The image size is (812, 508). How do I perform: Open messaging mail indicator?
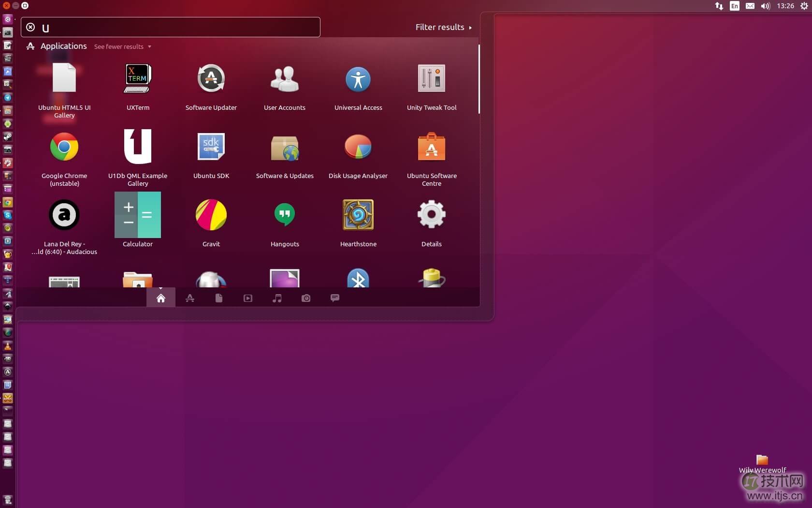(750, 6)
